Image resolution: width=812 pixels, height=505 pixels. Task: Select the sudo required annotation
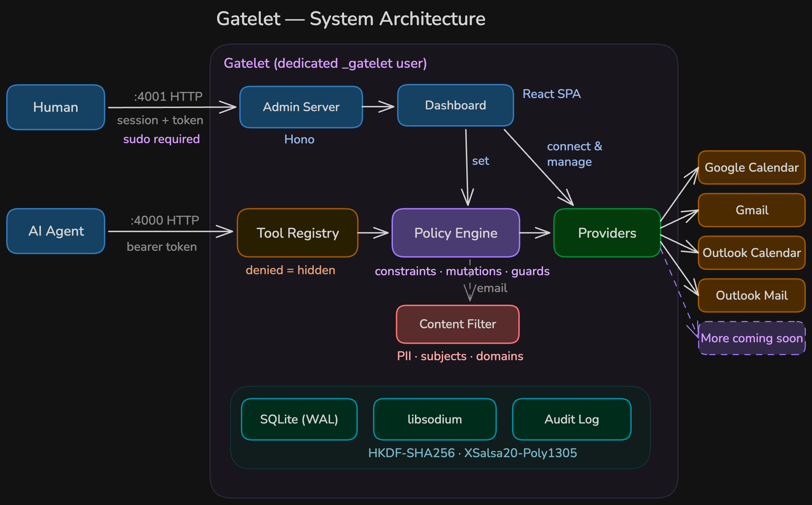[x=161, y=139]
